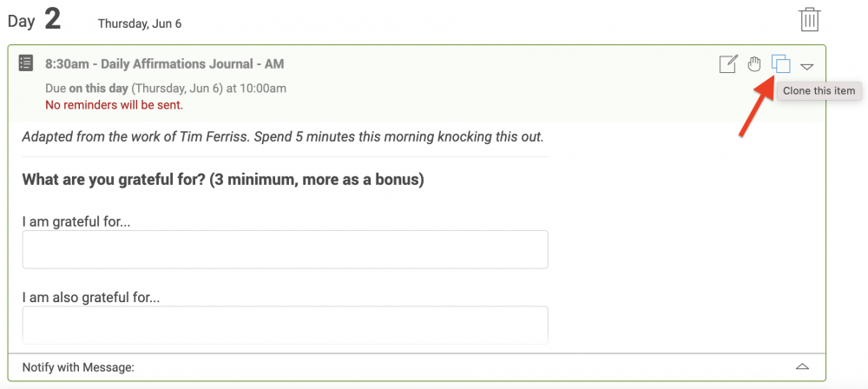Click the Tim Ferriss italic description text

click(x=283, y=136)
